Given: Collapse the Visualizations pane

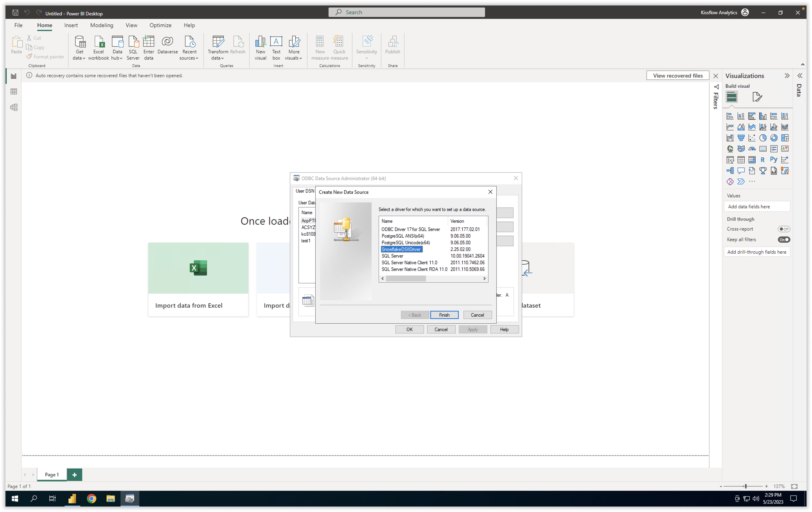Looking at the screenshot, I should [x=787, y=76].
